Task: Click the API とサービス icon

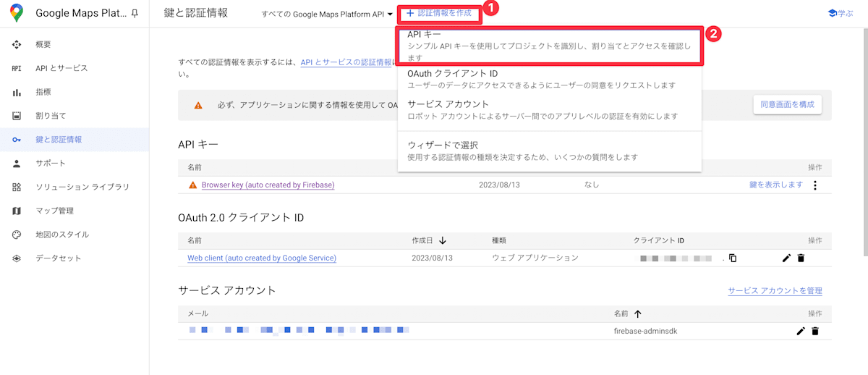Action: 17,68
